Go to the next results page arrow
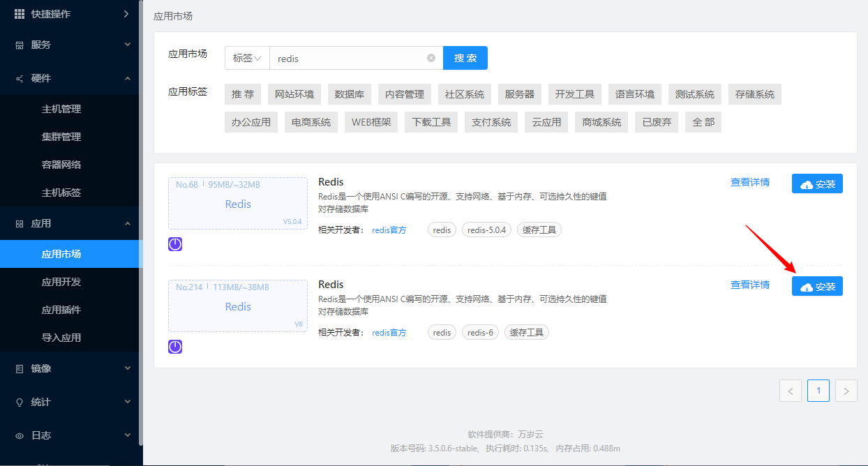The height and width of the screenshot is (466, 868). tap(846, 391)
